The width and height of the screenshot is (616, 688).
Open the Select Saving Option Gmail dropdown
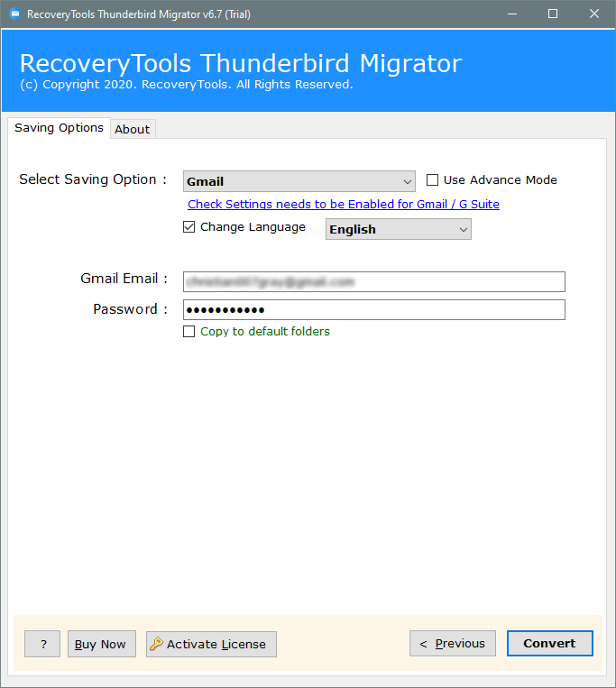299,181
